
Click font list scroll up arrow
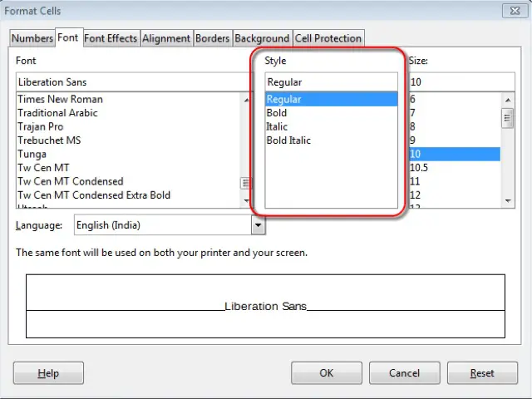pyautogui.click(x=246, y=100)
